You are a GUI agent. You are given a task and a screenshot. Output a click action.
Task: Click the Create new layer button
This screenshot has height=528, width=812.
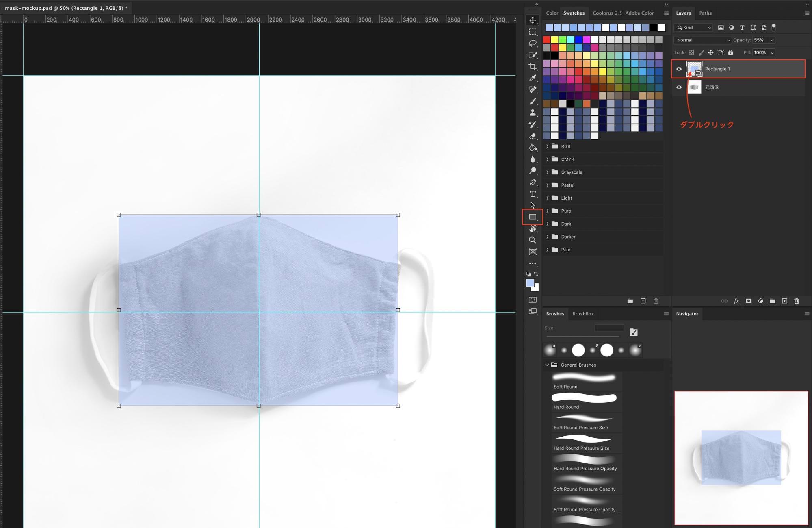(x=784, y=301)
